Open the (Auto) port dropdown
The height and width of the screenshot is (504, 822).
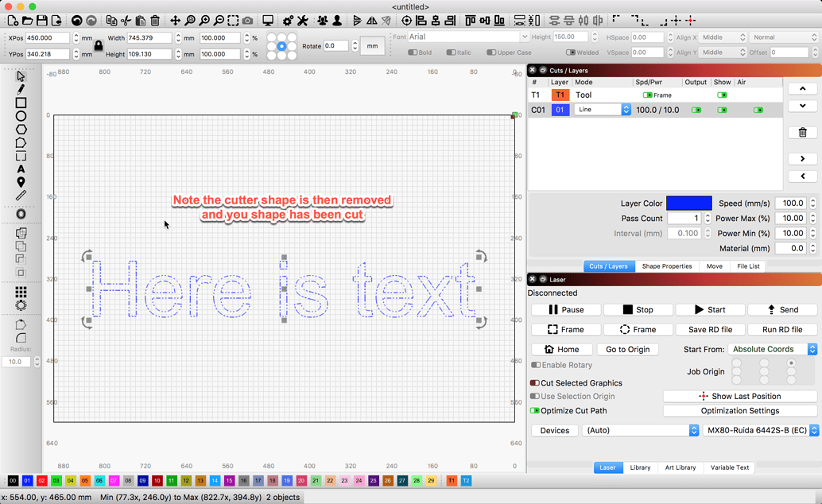(640, 430)
